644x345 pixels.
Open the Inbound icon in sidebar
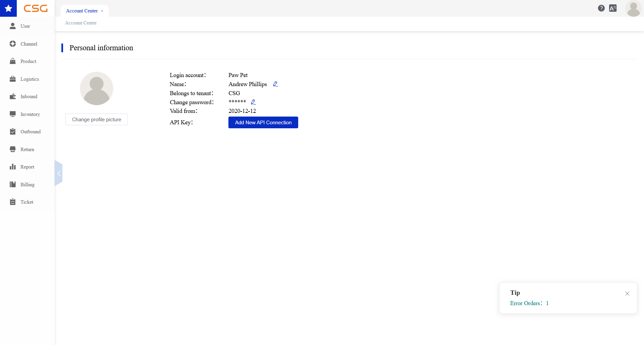click(x=13, y=96)
